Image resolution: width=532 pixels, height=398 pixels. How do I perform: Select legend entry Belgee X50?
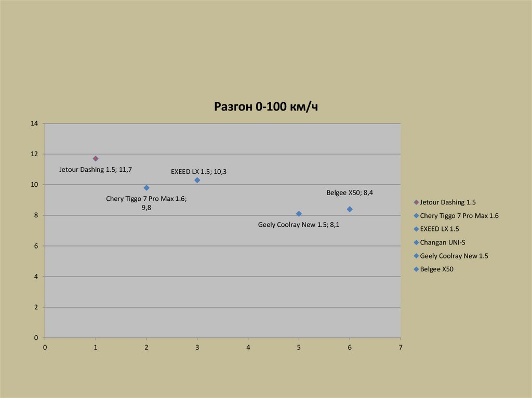434,269
